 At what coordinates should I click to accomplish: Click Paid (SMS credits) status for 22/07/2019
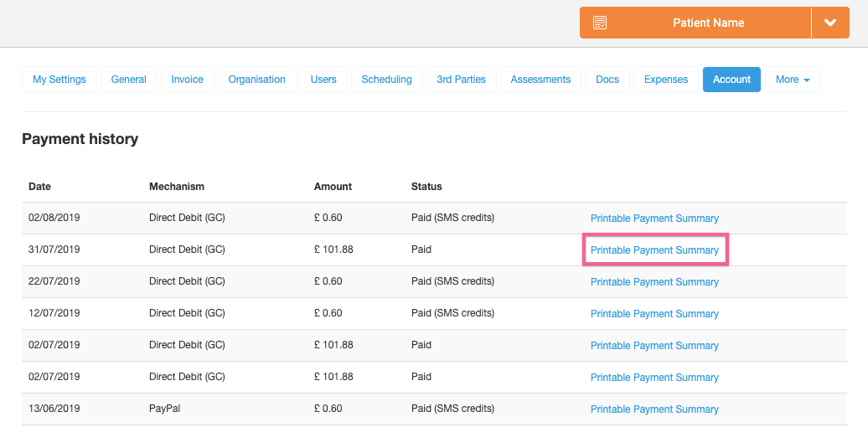(452, 281)
